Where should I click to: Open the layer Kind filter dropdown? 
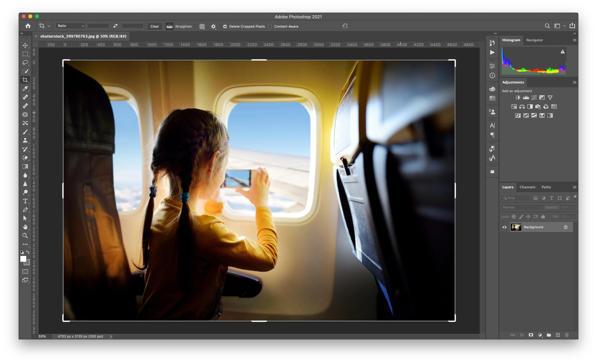pyautogui.click(x=515, y=198)
